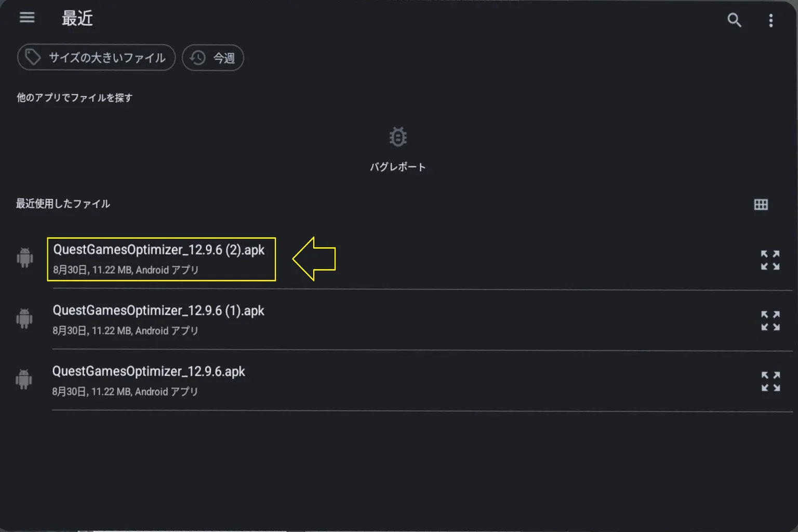This screenshot has width=798, height=532.
Task: Toggle the サイズの大きいファイル filter chip
Action: (96, 58)
